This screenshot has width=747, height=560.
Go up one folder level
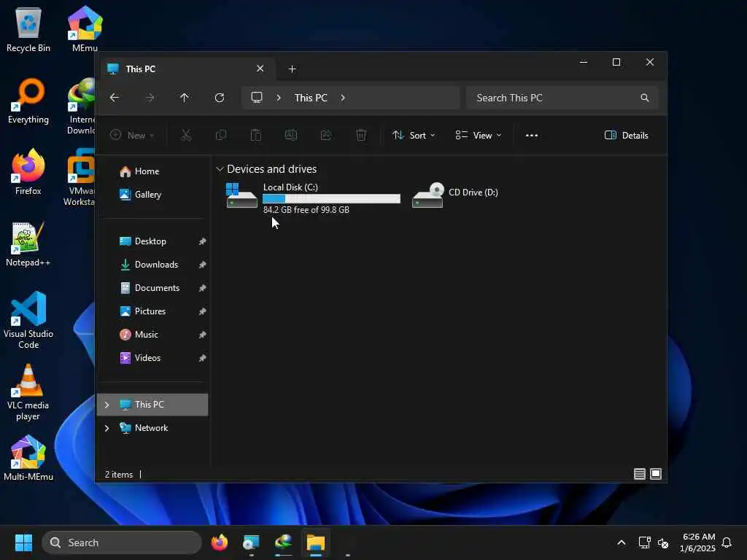[185, 98]
